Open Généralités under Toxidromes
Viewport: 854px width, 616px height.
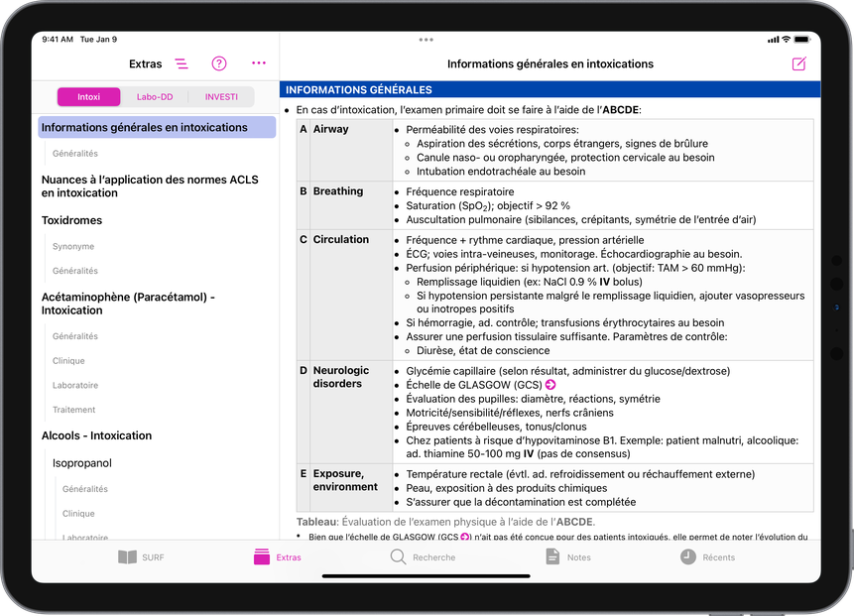75,271
